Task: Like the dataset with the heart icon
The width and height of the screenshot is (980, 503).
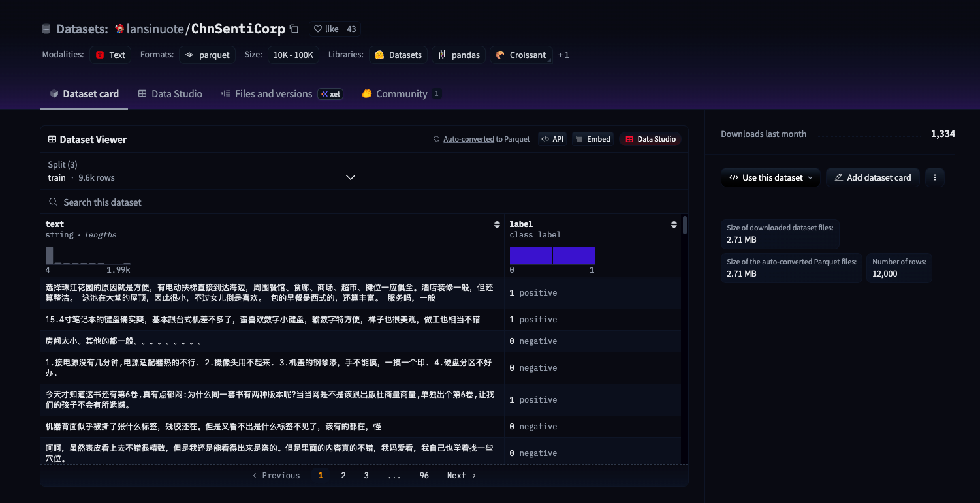Action: [326, 29]
